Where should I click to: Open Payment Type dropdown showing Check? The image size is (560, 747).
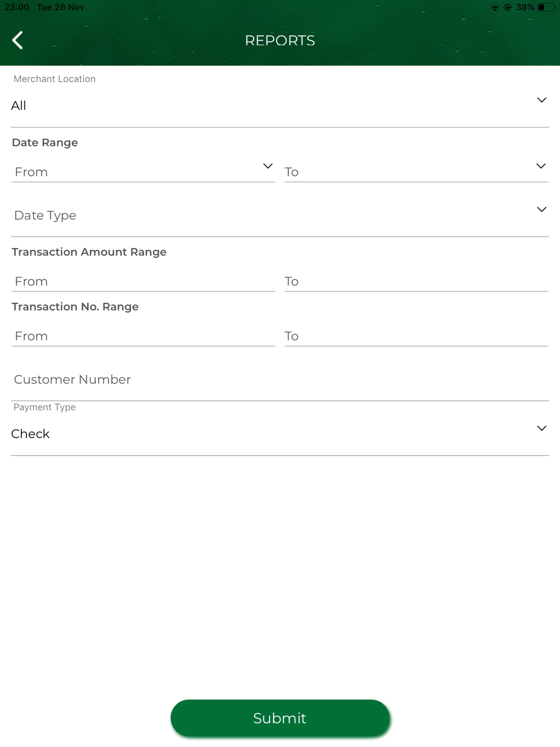click(280, 434)
